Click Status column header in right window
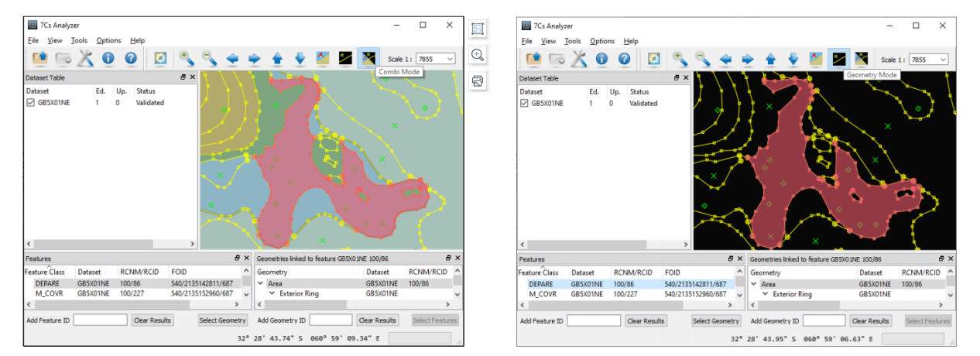This screenshot has height=356, width=980. pyautogui.click(x=639, y=92)
